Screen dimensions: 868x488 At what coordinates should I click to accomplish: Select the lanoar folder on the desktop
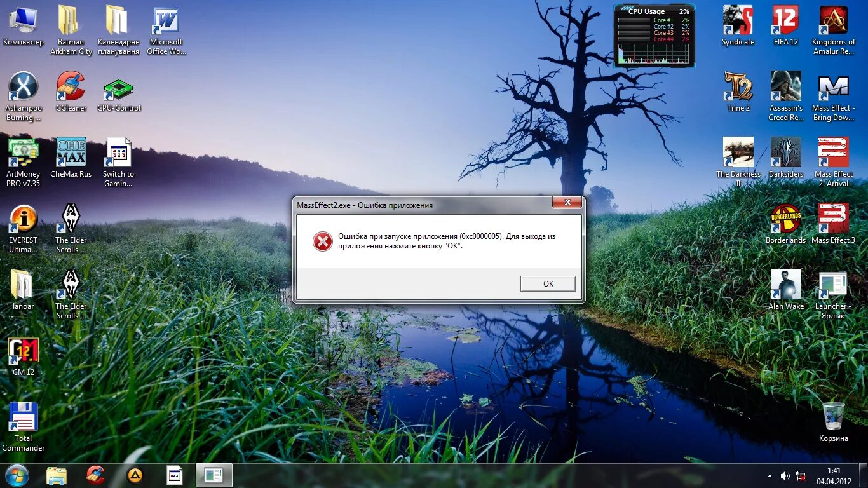point(24,290)
